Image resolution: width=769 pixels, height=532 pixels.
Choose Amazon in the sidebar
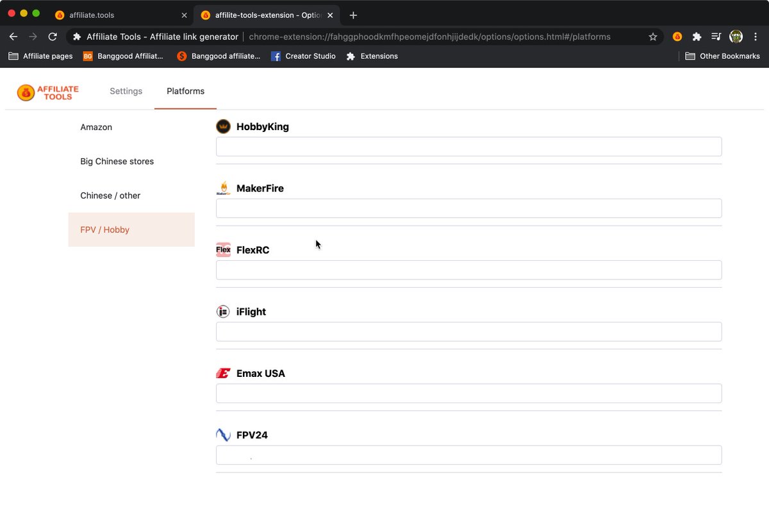(x=131, y=127)
